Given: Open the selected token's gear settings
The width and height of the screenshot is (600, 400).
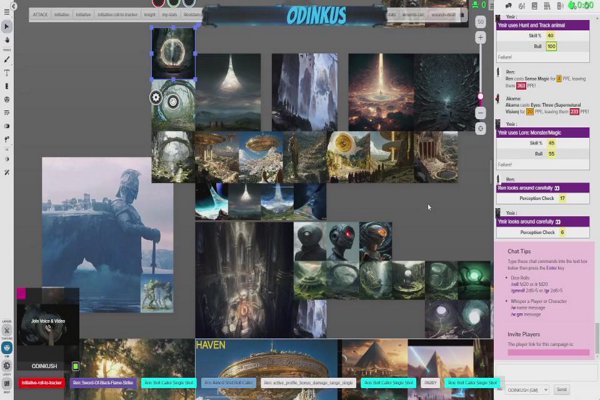Looking at the screenshot, I should pos(155,98).
